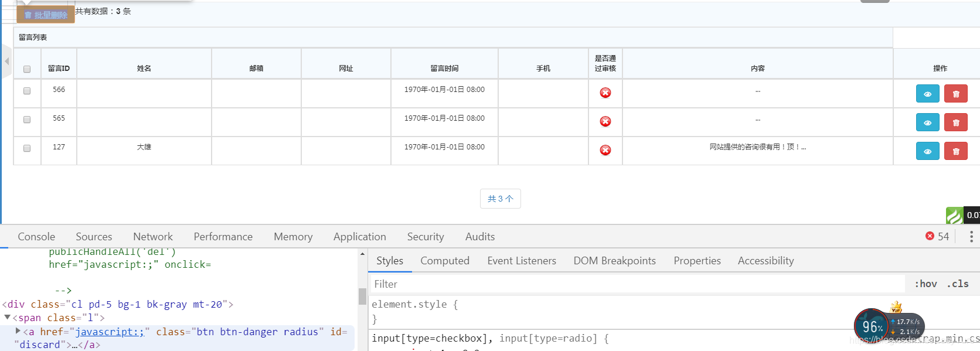The image size is (980, 351).
Task: Select the Styles pane tab
Action: 390,261
